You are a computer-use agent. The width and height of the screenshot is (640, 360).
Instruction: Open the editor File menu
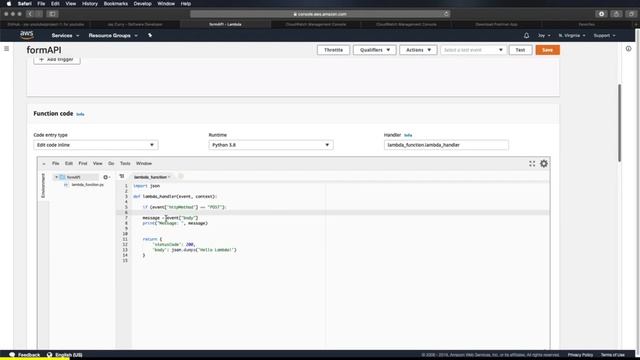tap(56, 164)
